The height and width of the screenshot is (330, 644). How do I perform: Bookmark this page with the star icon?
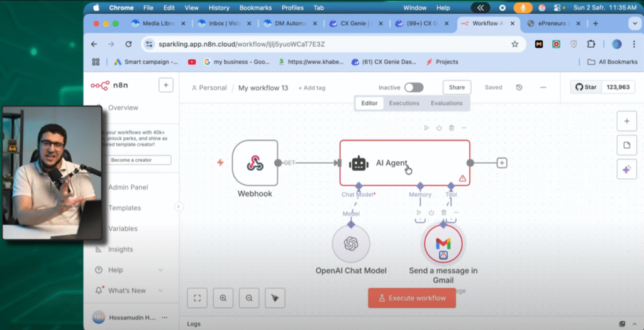click(514, 44)
